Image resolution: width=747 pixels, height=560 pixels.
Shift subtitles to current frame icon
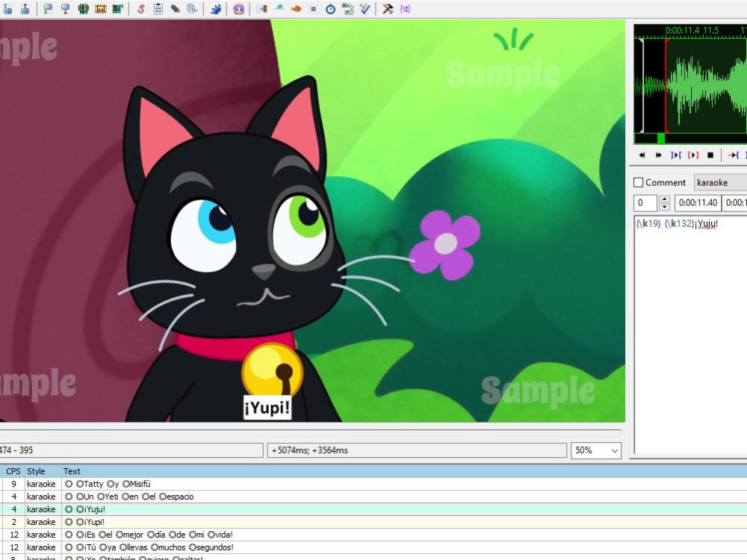coord(118,8)
